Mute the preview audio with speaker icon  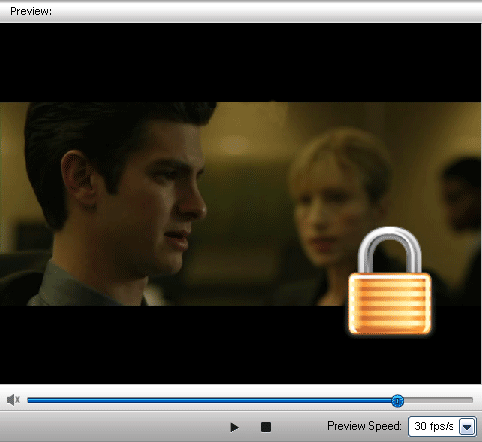pyautogui.click(x=13, y=400)
